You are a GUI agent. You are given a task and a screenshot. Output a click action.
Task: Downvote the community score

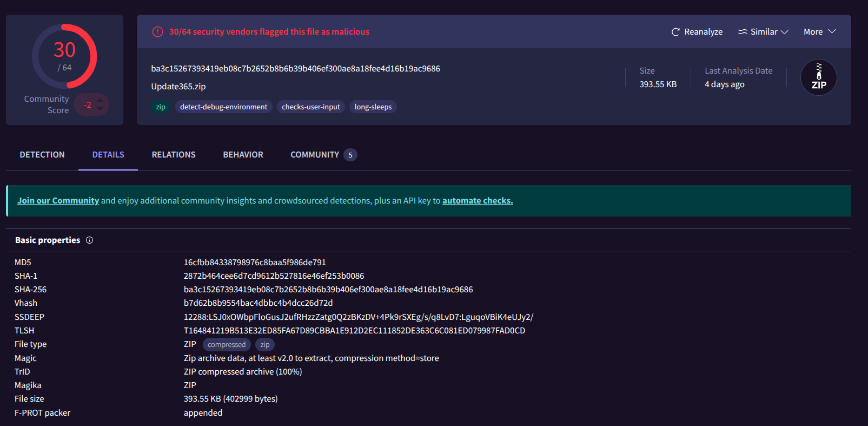coord(100,109)
